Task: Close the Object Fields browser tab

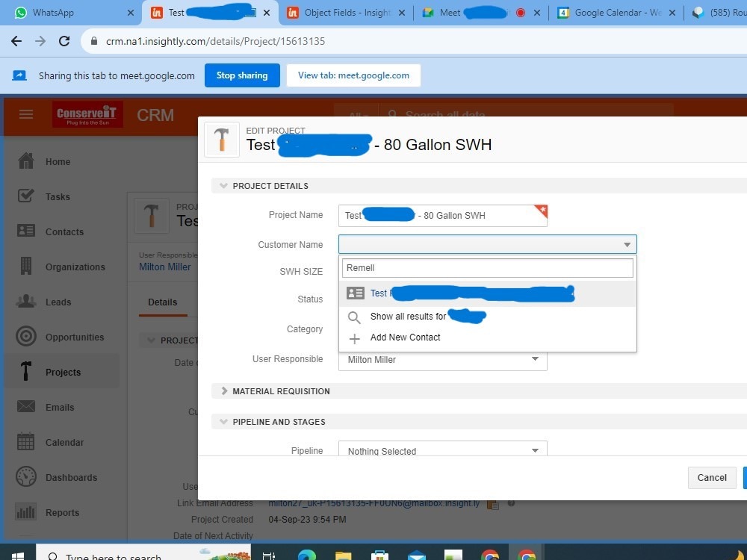Action: (x=402, y=13)
